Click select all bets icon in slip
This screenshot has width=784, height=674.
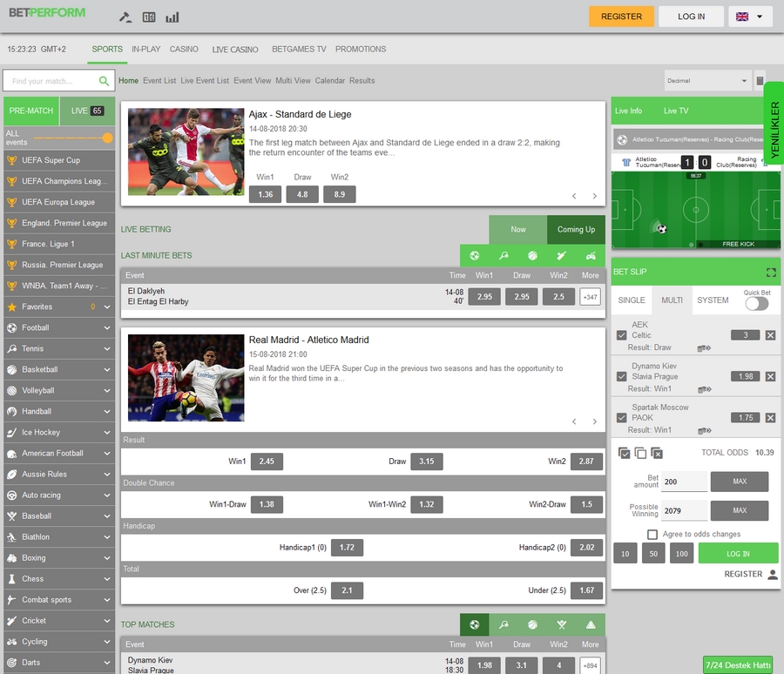(624, 453)
